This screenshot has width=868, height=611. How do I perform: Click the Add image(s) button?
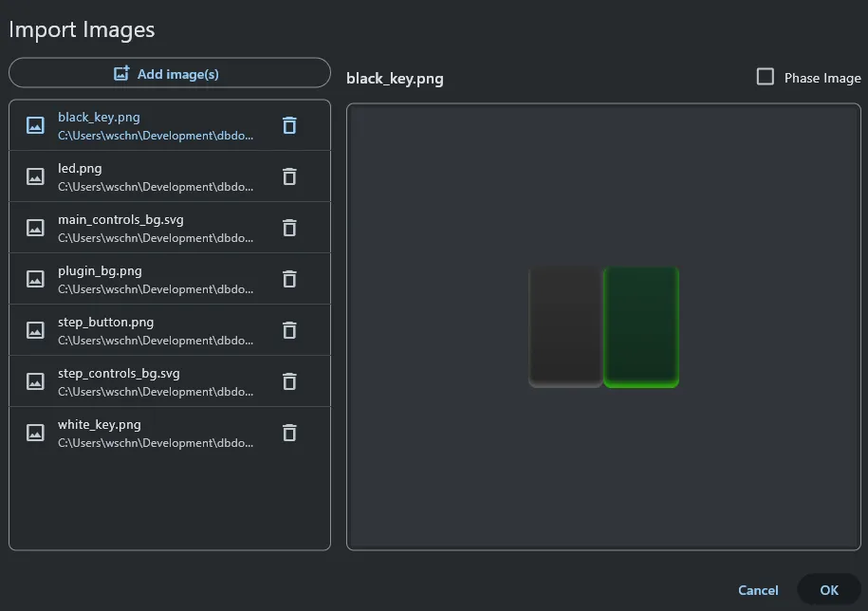pyautogui.click(x=170, y=73)
